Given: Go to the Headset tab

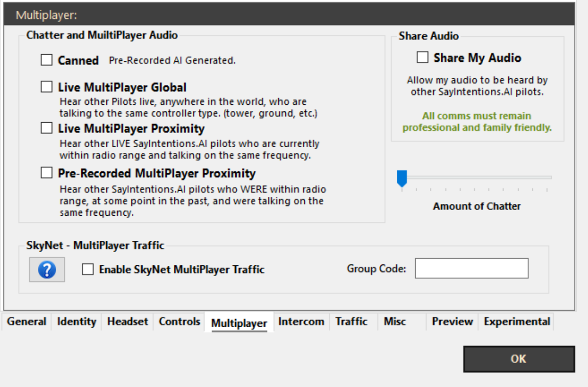Looking at the screenshot, I should pyautogui.click(x=127, y=322).
